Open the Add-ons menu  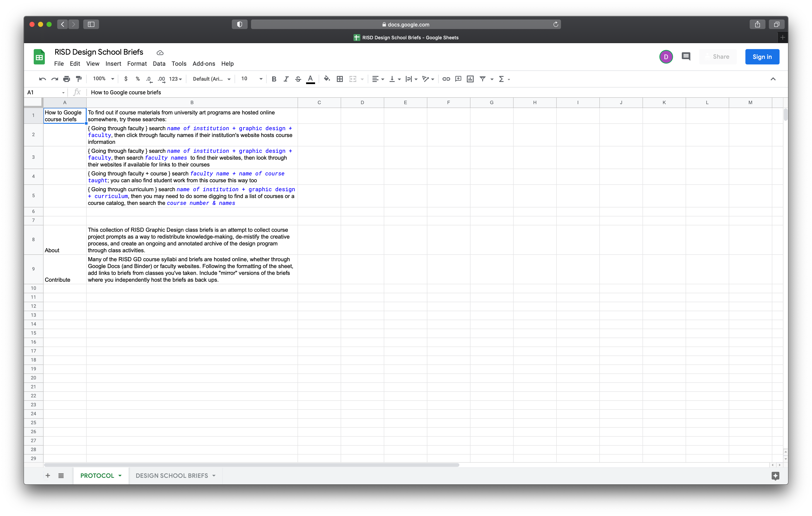[x=204, y=64]
